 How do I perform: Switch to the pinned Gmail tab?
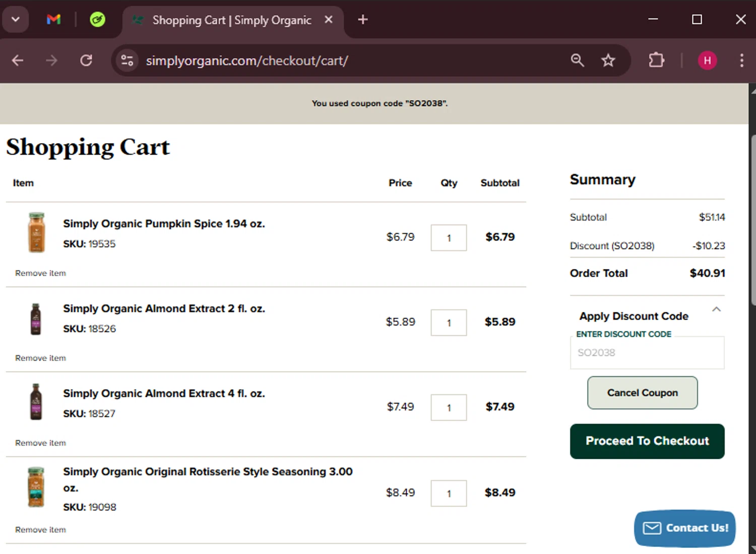tap(53, 20)
